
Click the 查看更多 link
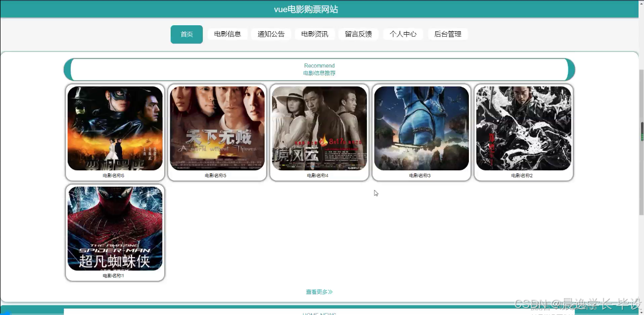[x=319, y=292]
